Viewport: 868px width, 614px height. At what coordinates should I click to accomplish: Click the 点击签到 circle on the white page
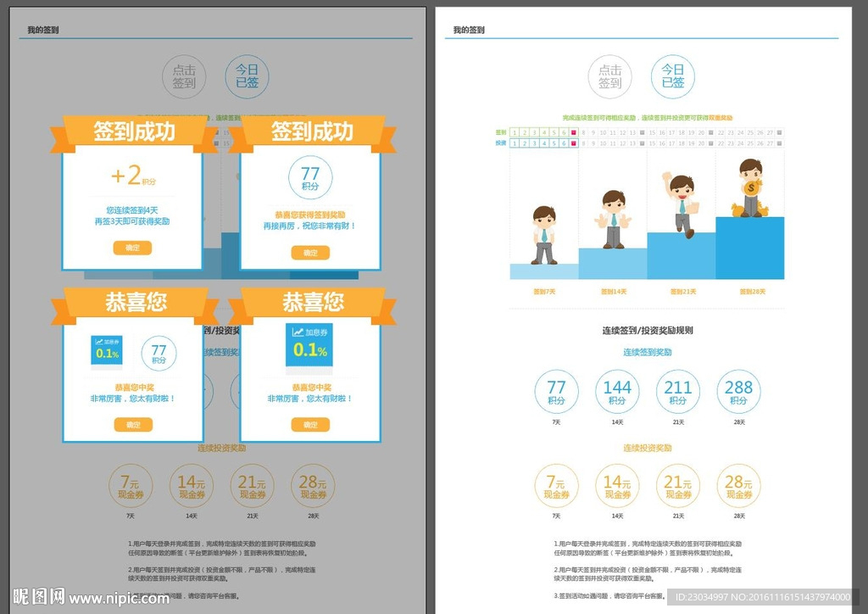tap(609, 76)
